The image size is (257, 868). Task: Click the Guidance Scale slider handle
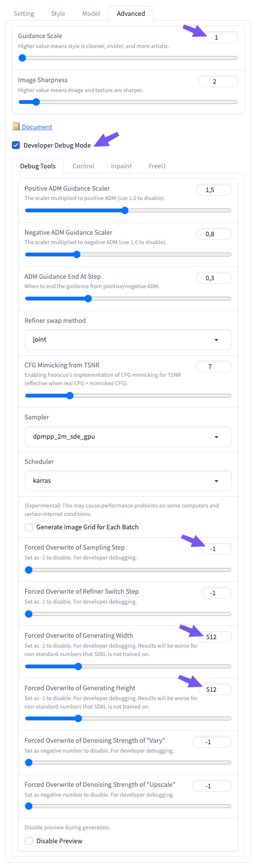tap(22, 58)
